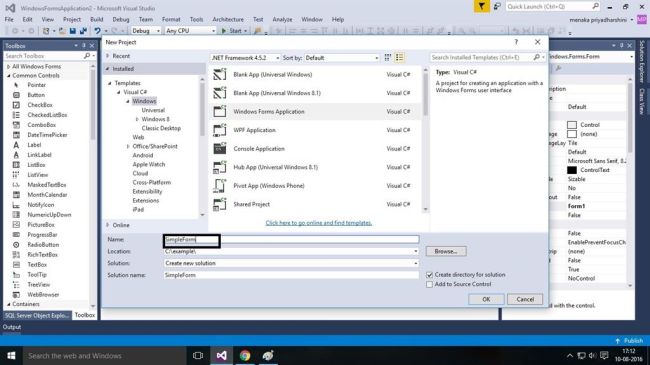Select the NotifyIcon control in Toolbox
650x365 pixels.
pyautogui.click(x=41, y=204)
